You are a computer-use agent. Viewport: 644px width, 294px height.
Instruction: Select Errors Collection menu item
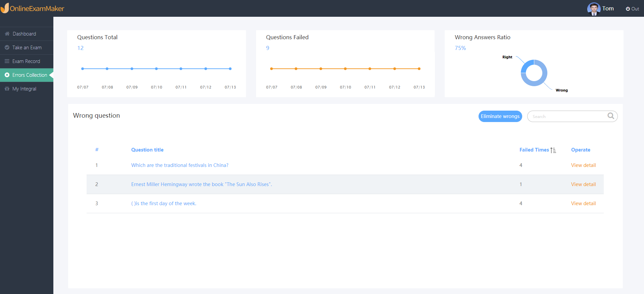coord(27,75)
